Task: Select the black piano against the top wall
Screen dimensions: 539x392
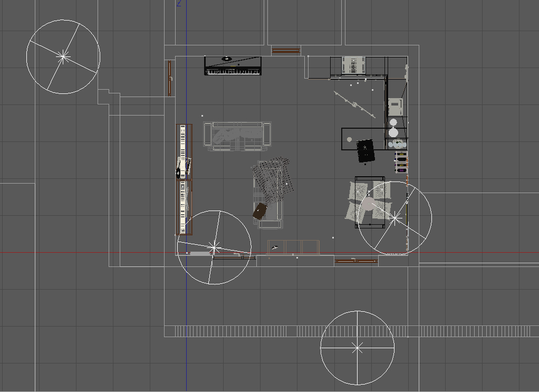Action: click(233, 65)
